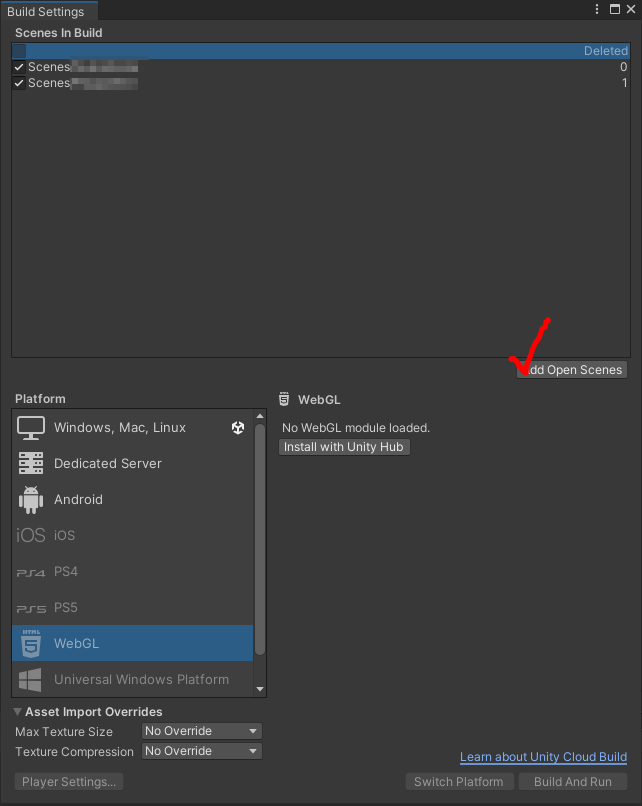
Task: Open Player Settings
Action: click(69, 781)
